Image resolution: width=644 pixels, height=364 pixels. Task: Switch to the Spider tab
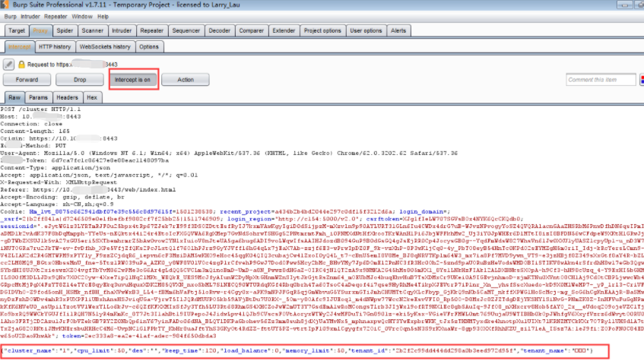click(x=65, y=31)
